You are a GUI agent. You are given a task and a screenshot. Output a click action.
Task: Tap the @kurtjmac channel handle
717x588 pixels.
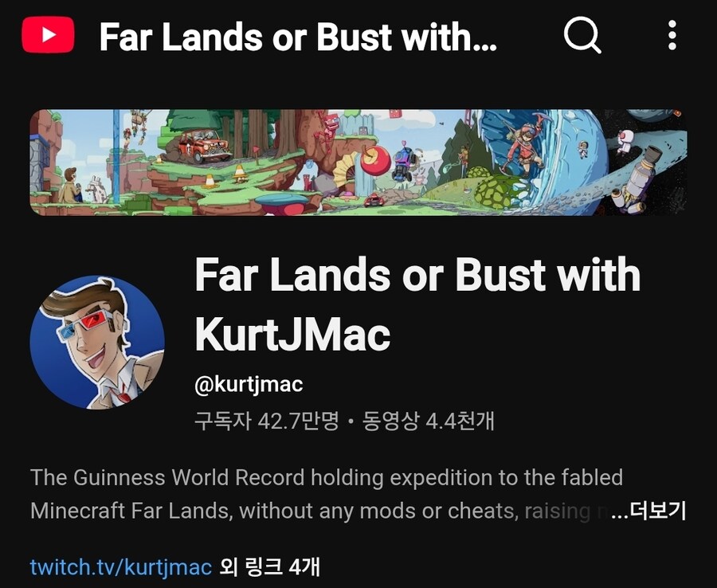tap(249, 384)
